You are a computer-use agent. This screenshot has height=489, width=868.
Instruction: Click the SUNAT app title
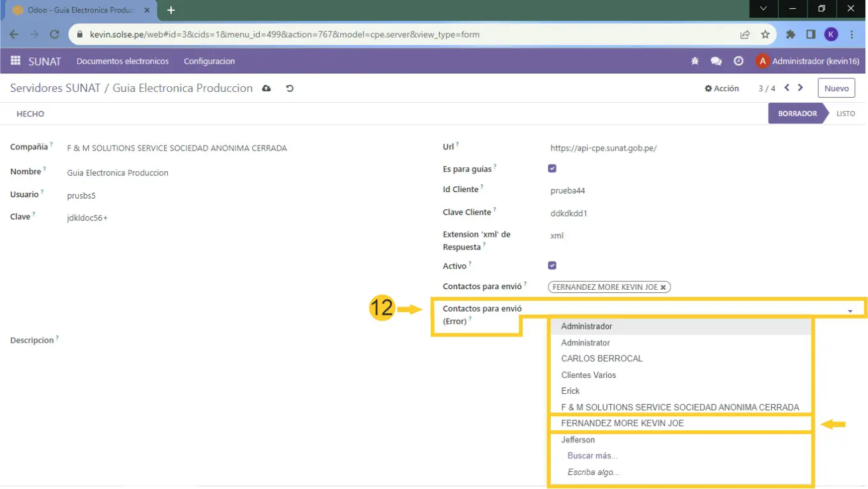[45, 61]
